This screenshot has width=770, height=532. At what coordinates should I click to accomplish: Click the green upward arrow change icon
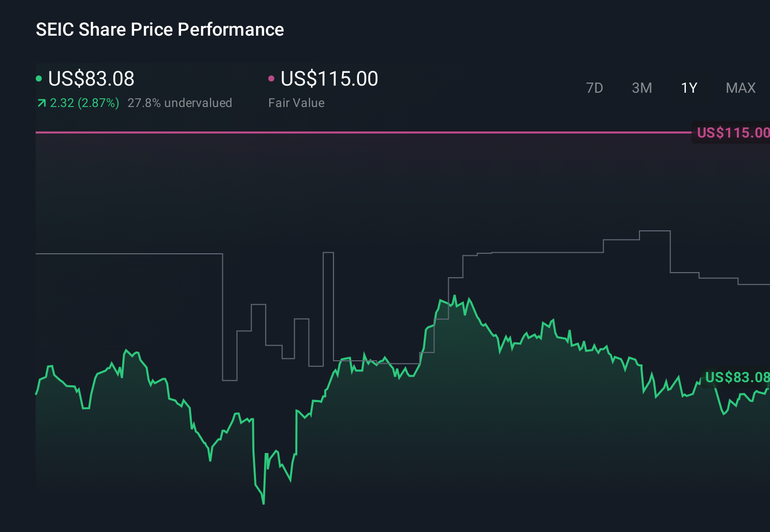[x=41, y=103]
